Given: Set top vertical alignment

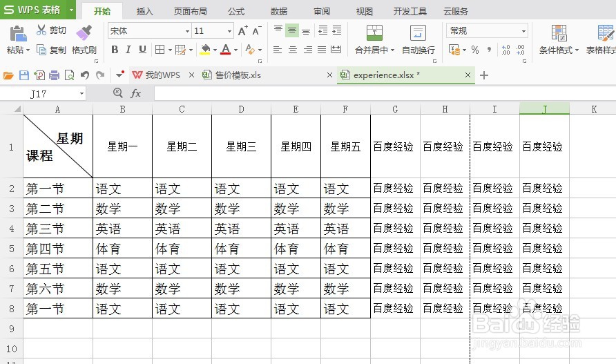Looking at the screenshot, I should [x=278, y=30].
